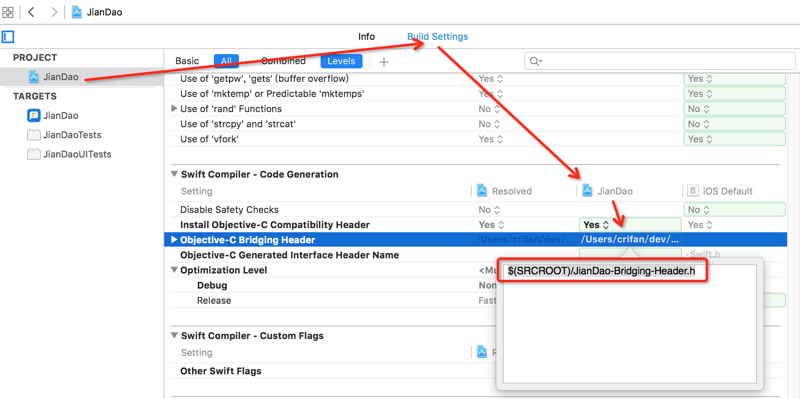
Task: Expand the Use of 'rand' Functions row
Action: (x=174, y=109)
